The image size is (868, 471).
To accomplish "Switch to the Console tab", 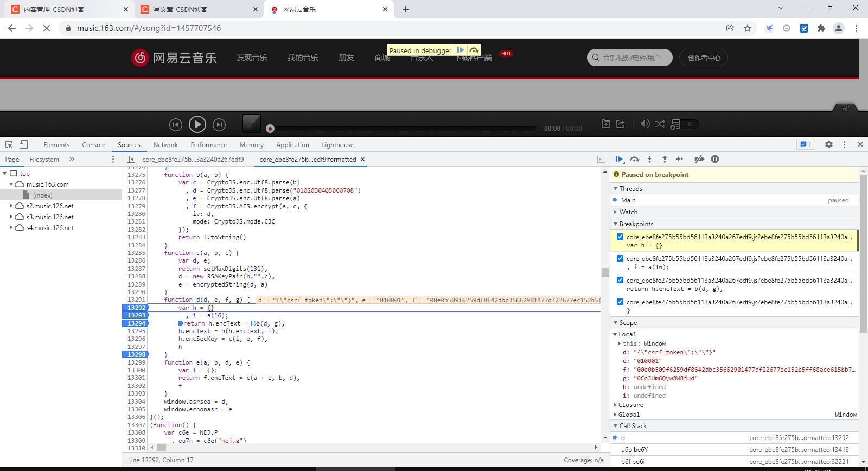I will tap(93, 144).
